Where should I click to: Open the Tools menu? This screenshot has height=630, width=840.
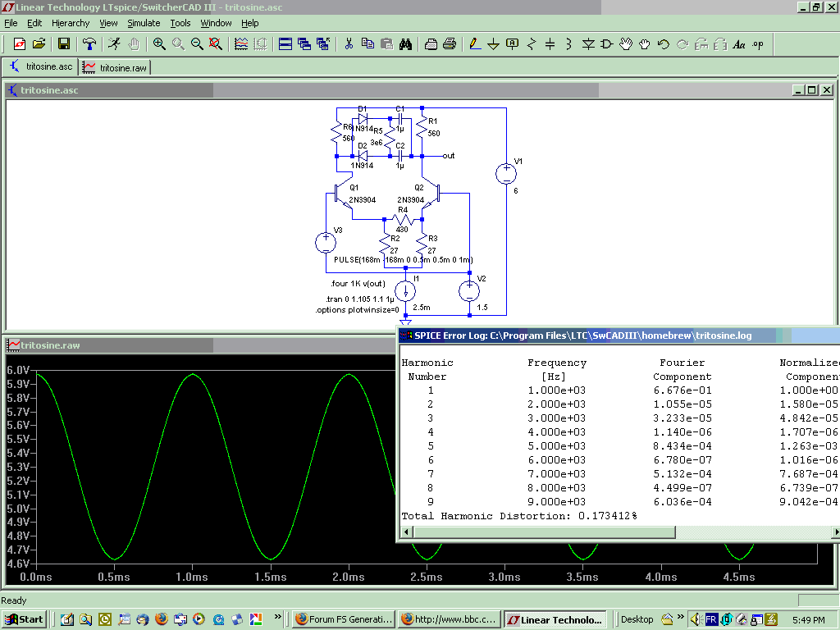pyautogui.click(x=180, y=23)
